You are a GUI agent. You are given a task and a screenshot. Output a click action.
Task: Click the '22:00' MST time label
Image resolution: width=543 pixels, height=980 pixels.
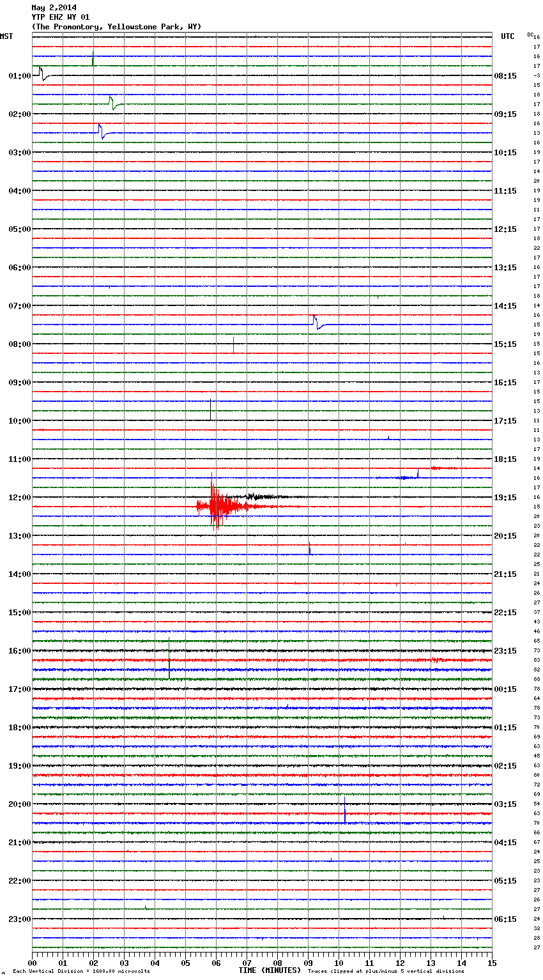(19, 881)
